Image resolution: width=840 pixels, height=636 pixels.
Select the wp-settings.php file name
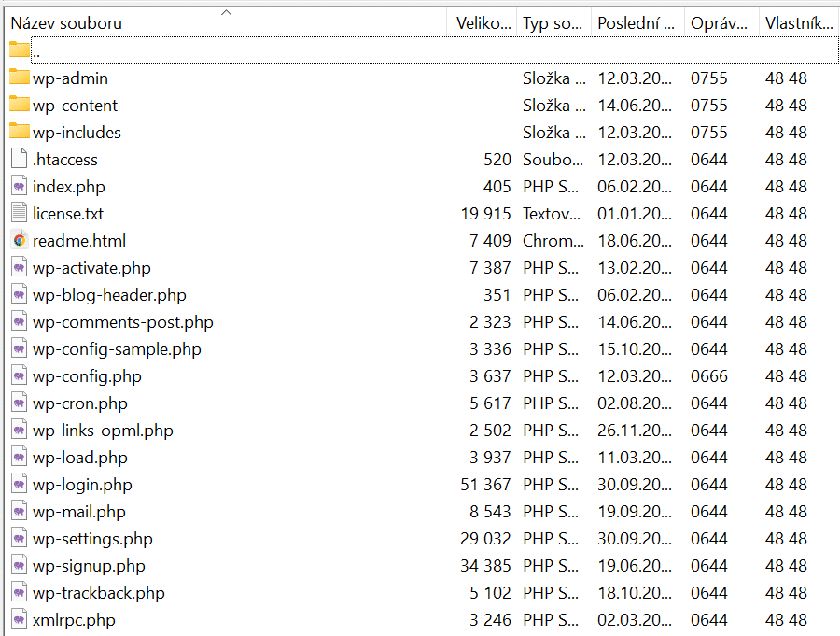92,539
